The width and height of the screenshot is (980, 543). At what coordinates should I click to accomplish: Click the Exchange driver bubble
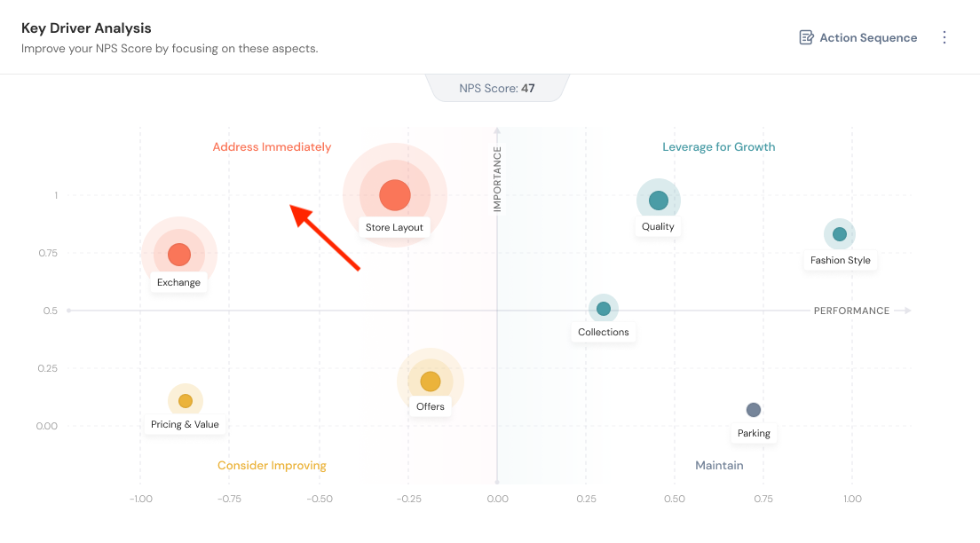tap(179, 256)
